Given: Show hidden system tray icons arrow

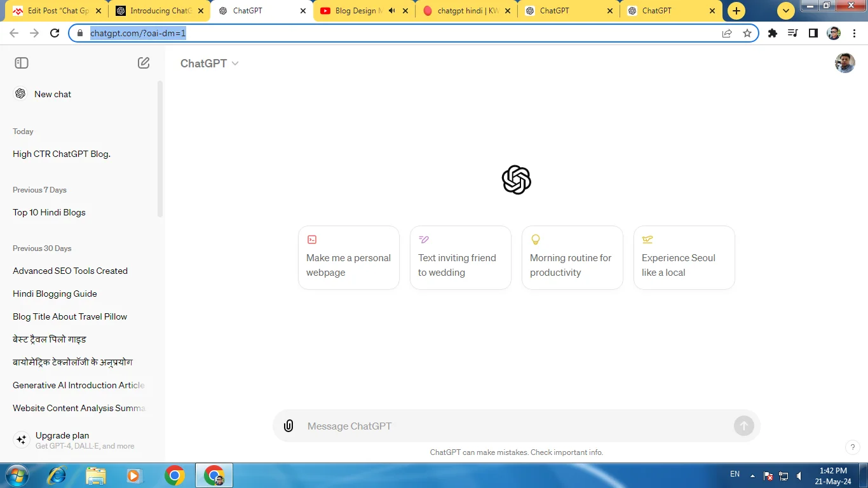Looking at the screenshot, I should [753, 475].
